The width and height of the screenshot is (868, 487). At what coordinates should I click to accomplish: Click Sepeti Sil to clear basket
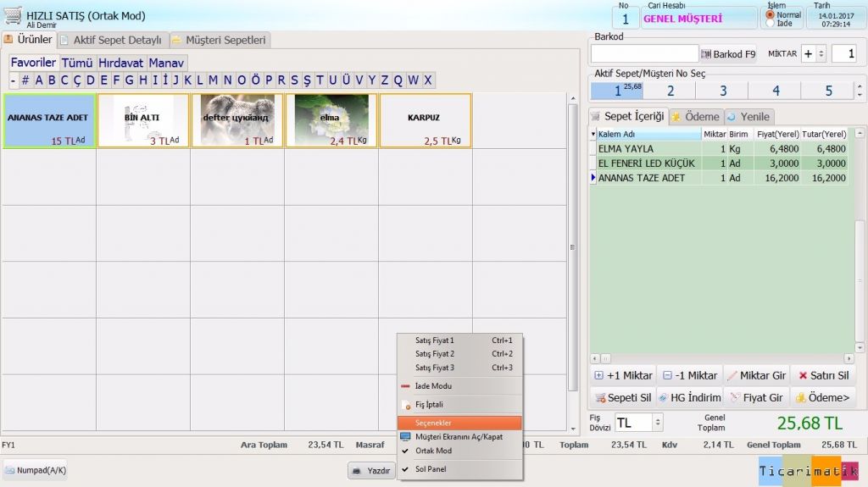click(x=623, y=397)
